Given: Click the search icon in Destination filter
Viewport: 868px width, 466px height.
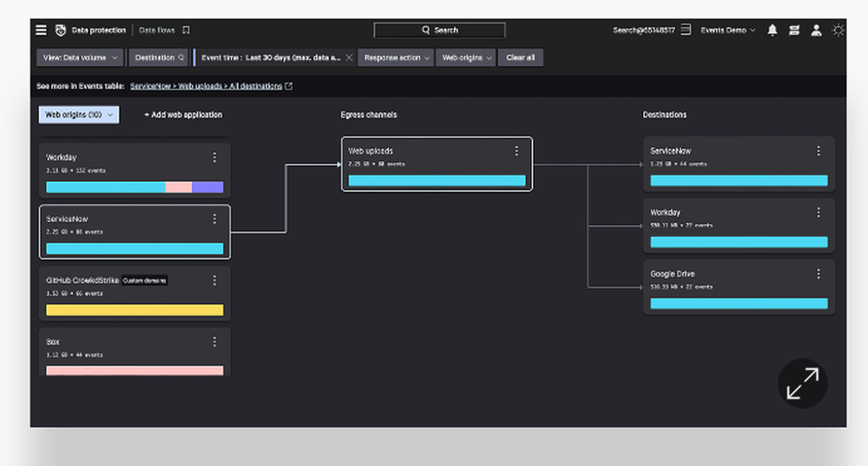Looking at the screenshot, I should coord(181,57).
